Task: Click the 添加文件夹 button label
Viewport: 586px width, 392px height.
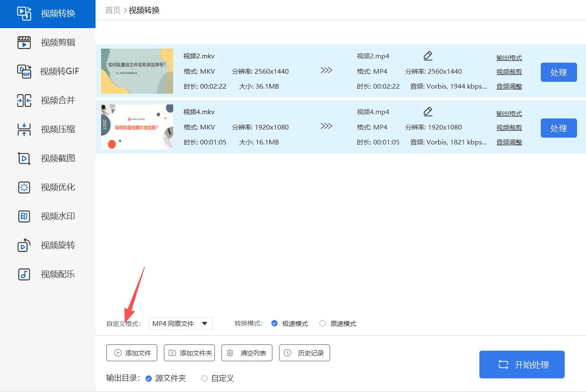Action: tap(196, 353)
